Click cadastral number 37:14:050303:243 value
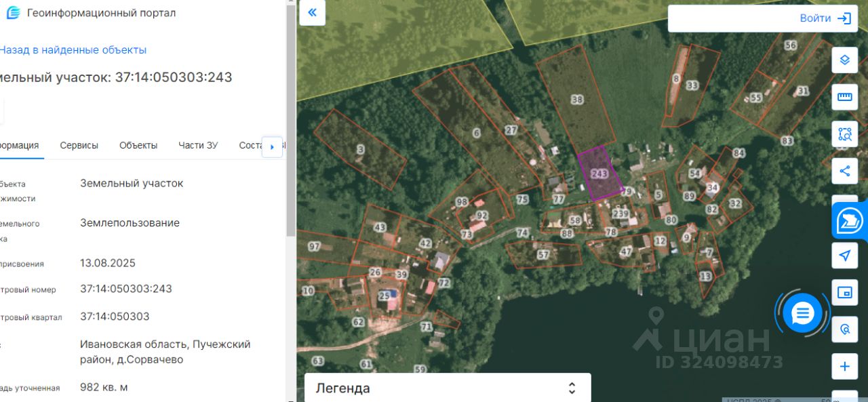The width and height of the screenshot is (868, 402). click(126, 289)
